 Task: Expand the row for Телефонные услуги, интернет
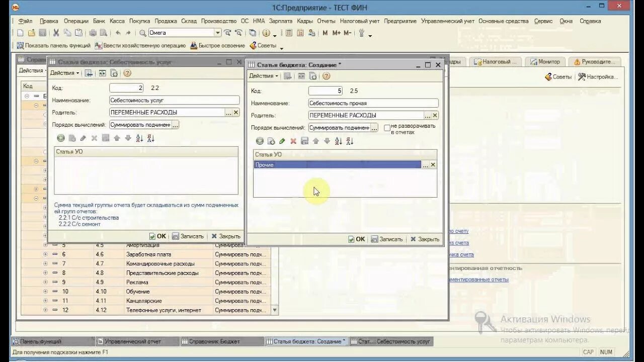click(45, 310)
